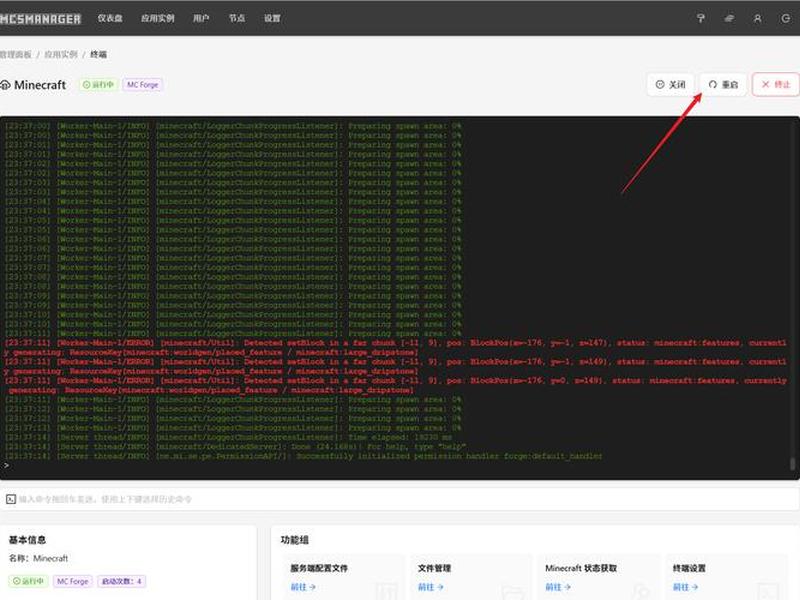Click the 文件管理 card title
Screen dimensions: 800x600
coord(435,568)
